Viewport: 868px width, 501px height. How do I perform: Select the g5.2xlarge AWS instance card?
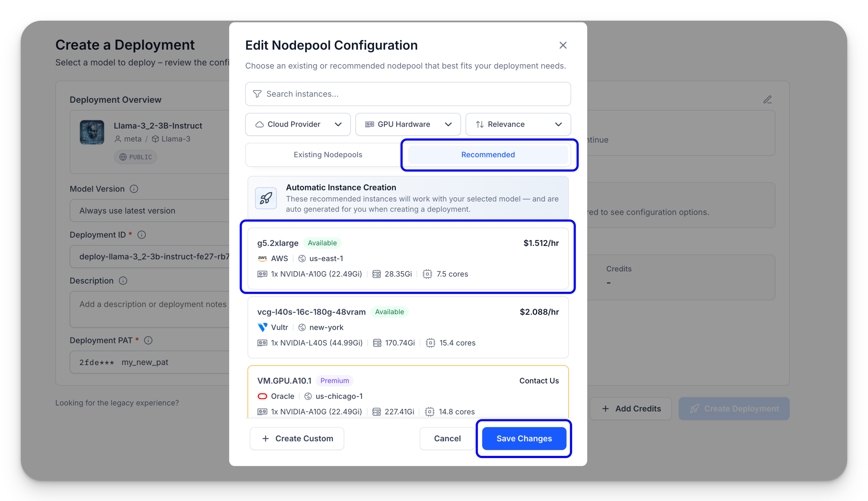pyautogui.click(x=408, y=258)
